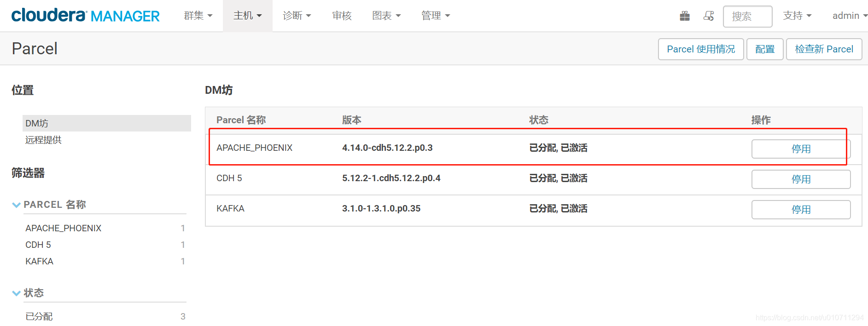
Task: Open the 支持 dropdown menu
Action: coord(797,16)
